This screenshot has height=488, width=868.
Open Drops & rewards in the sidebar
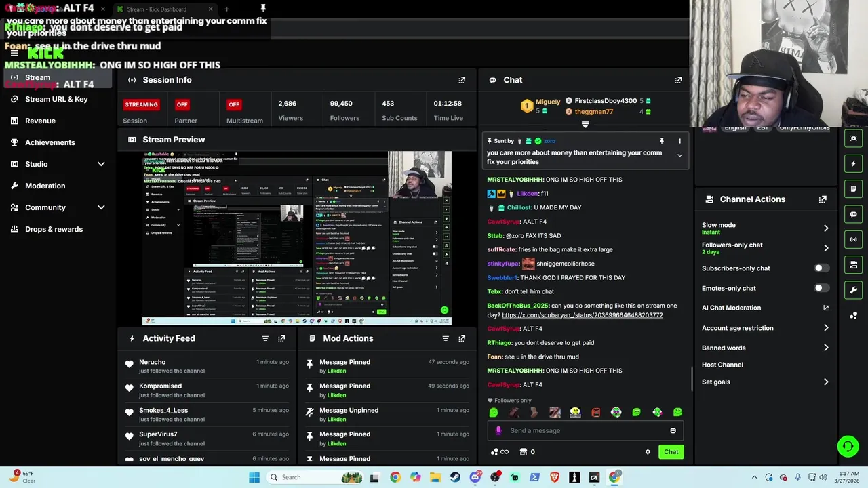point(54,229)
